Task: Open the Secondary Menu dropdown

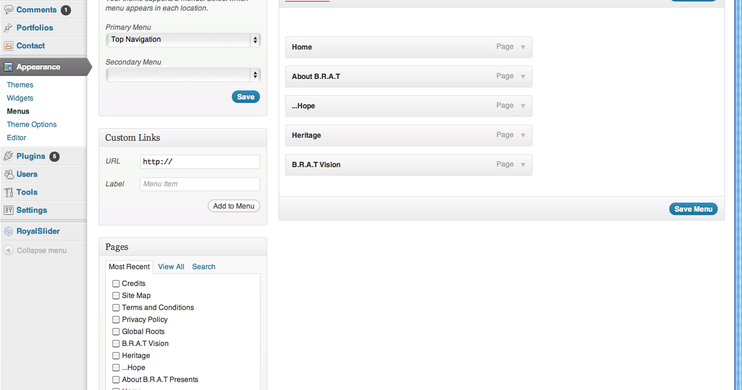Action: point(183,75)
